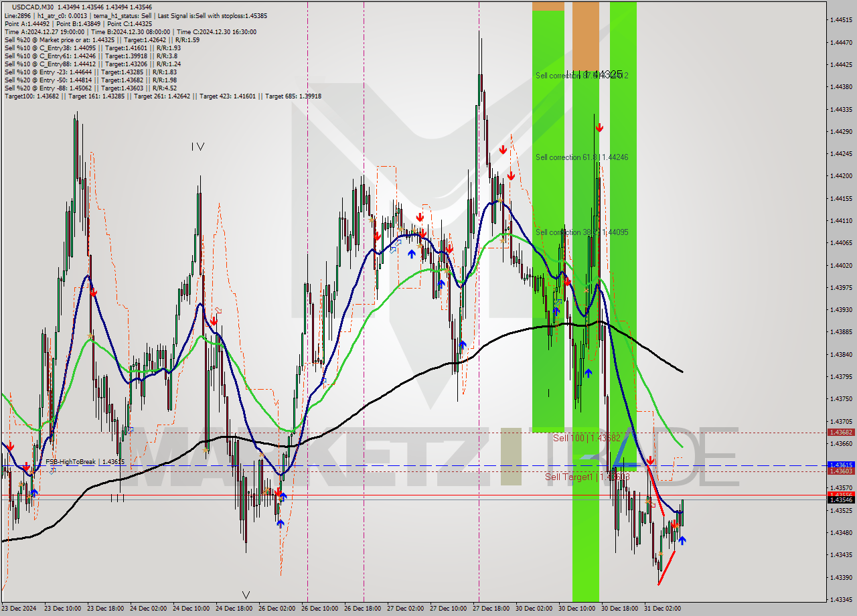Click the 'FSB-HighToBreak | 1.43615' label
The image size is (857, 616).
[x=85, y=462]
